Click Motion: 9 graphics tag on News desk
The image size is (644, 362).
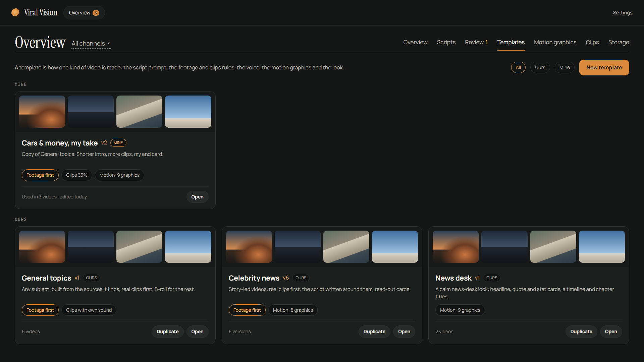point(460,310)
